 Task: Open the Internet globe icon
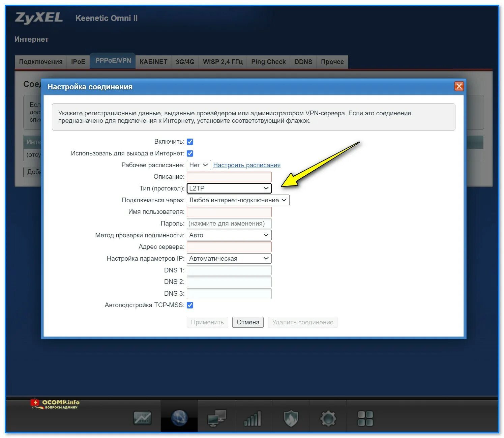tap(179, 418)
